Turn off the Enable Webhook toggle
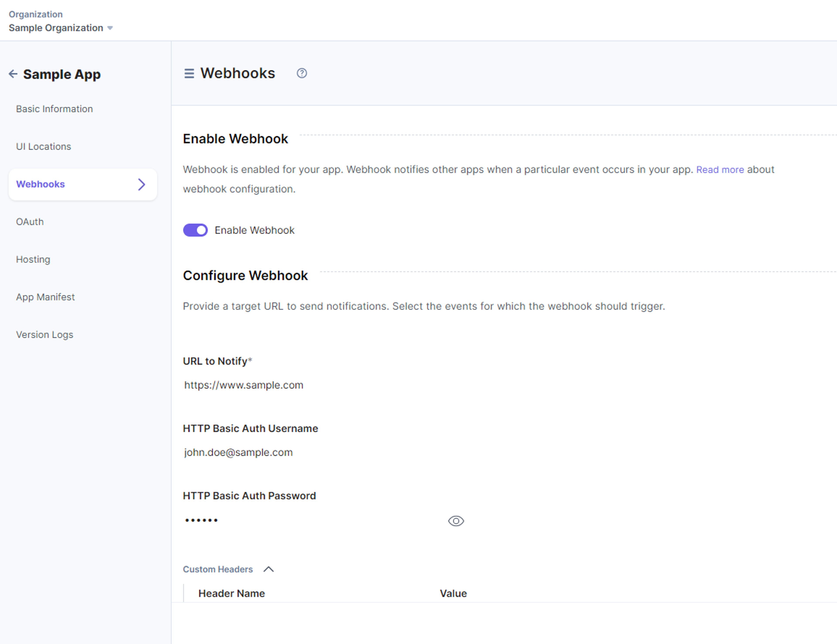This screenshot has width=837, height=644. click(196, 230)
